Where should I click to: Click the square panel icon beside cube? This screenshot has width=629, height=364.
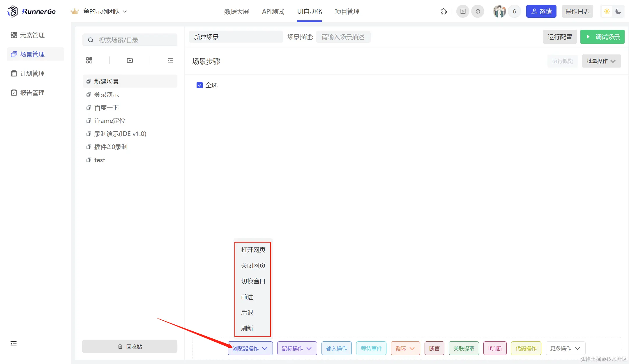click(x=463, y=12)
